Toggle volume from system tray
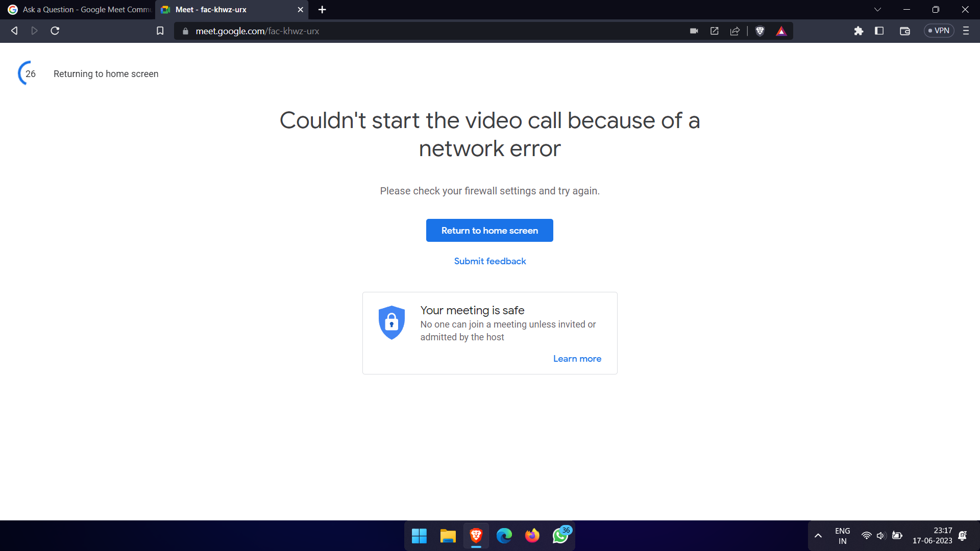 [x=880, y=536]
